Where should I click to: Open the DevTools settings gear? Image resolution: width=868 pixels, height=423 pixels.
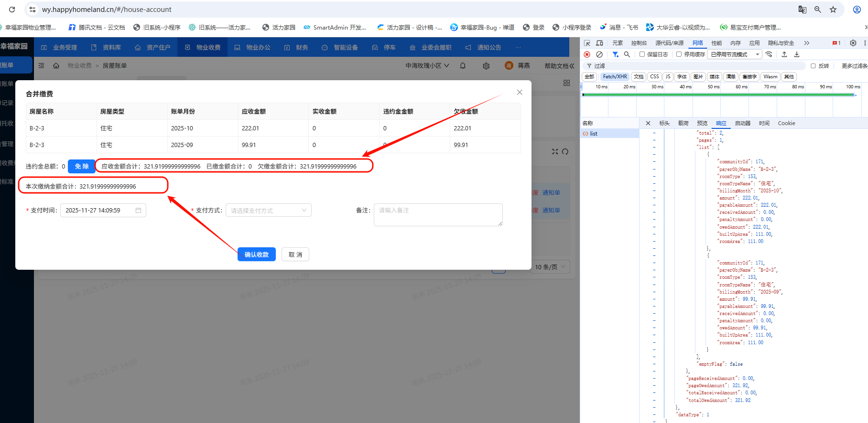[x=853, y=43]
